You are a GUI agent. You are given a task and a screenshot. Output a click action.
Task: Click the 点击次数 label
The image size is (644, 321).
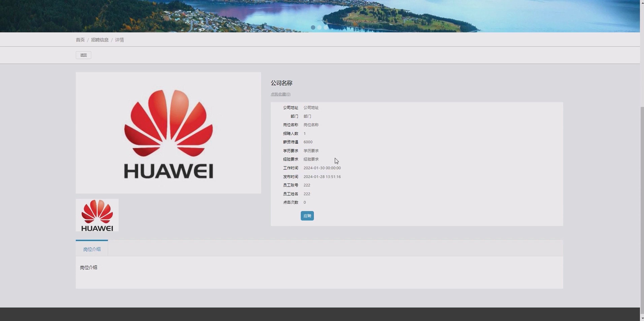pyautogui.click(x=291, y=202)
